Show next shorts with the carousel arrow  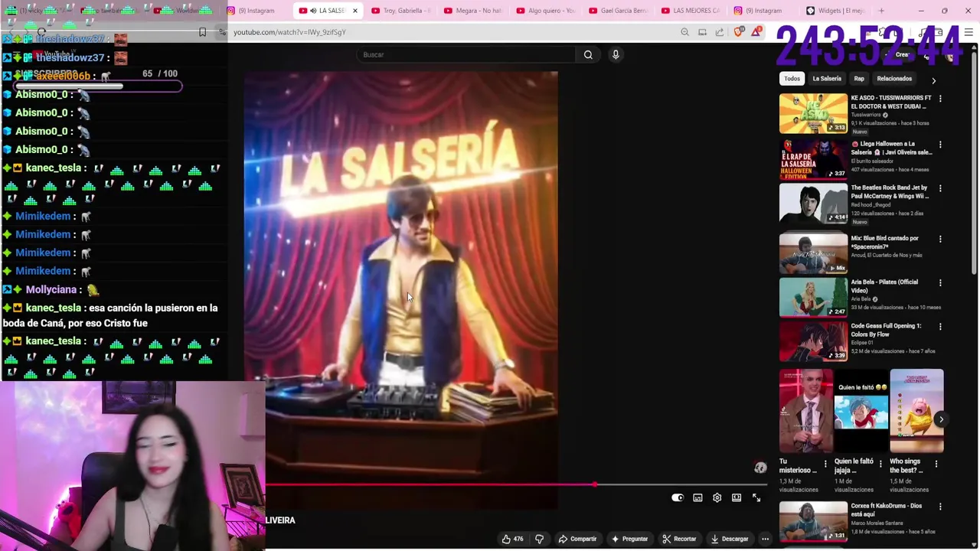(941, 419)
